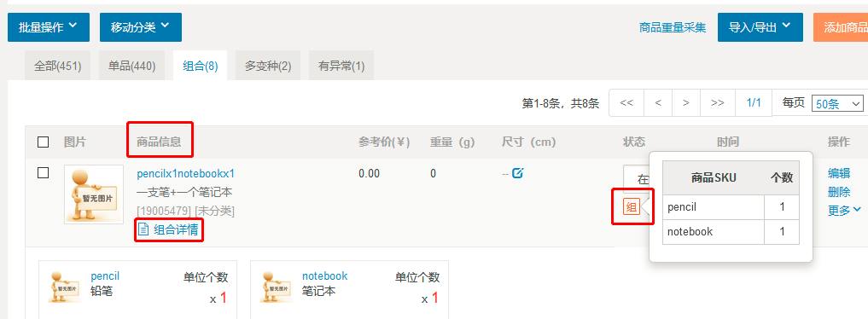Tick the select-all checkbox in table header
Image resolution: width=868 pixels, height=319 pixels.
44,142
